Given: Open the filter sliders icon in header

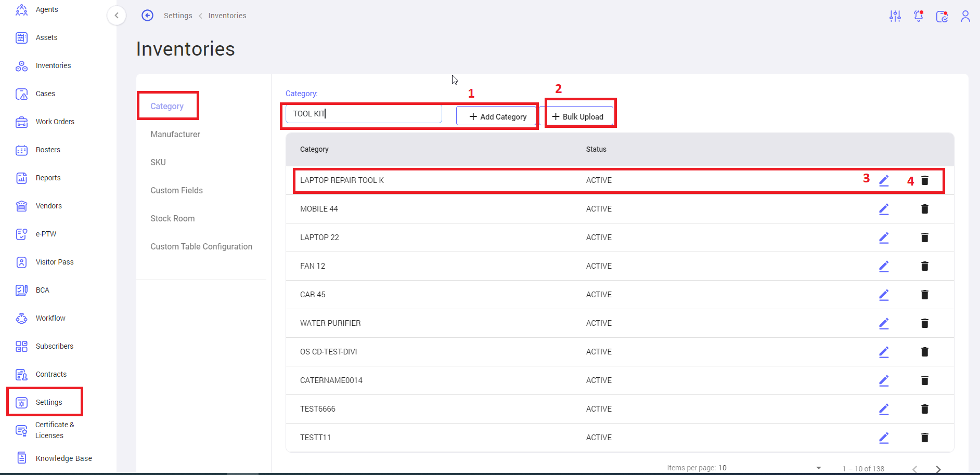Looking at the screenshot, I should pyautogui.click(x=895, y=16).
